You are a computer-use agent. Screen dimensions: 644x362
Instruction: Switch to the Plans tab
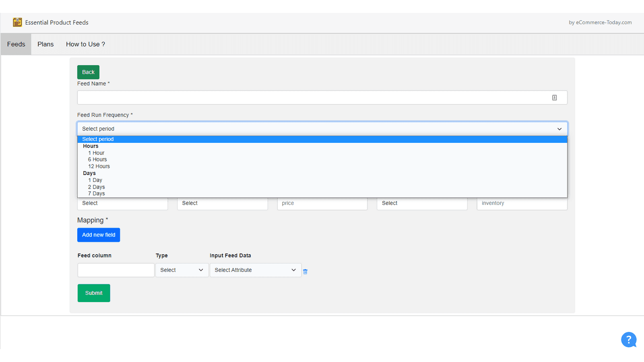coord(45,44)
